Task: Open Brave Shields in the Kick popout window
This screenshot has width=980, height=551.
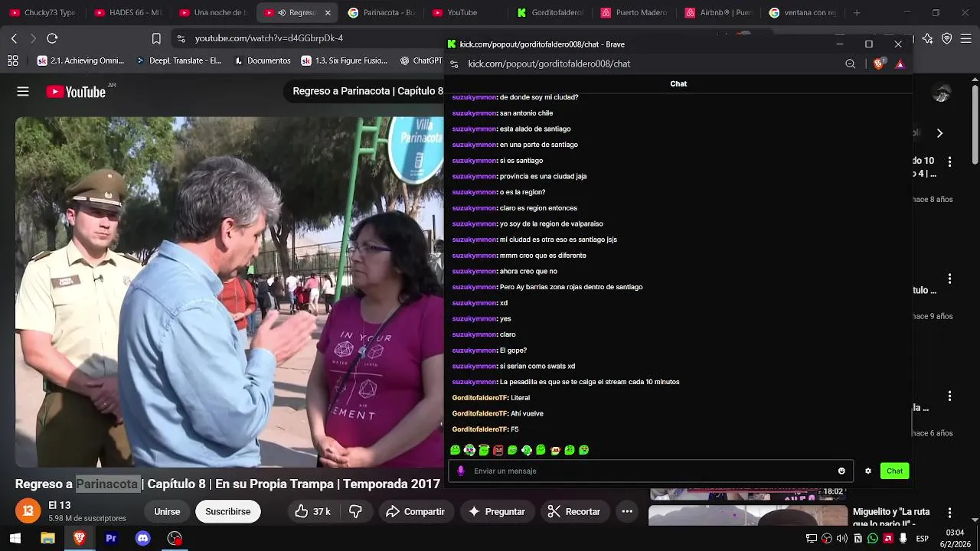Action: pyautogui.click(x=878, y=64)
